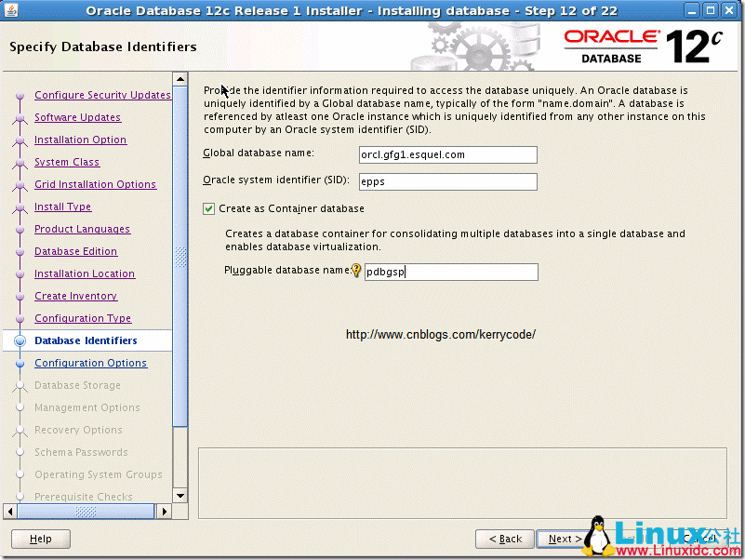Click Next to proceed to Configuration Options

(x=562, y=539)
